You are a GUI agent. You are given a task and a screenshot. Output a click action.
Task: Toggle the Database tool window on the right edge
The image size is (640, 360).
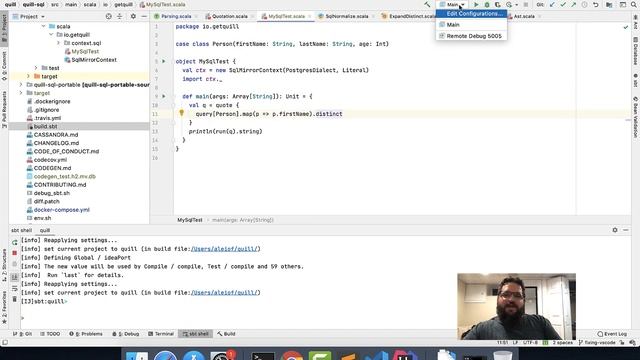(636, 51)
